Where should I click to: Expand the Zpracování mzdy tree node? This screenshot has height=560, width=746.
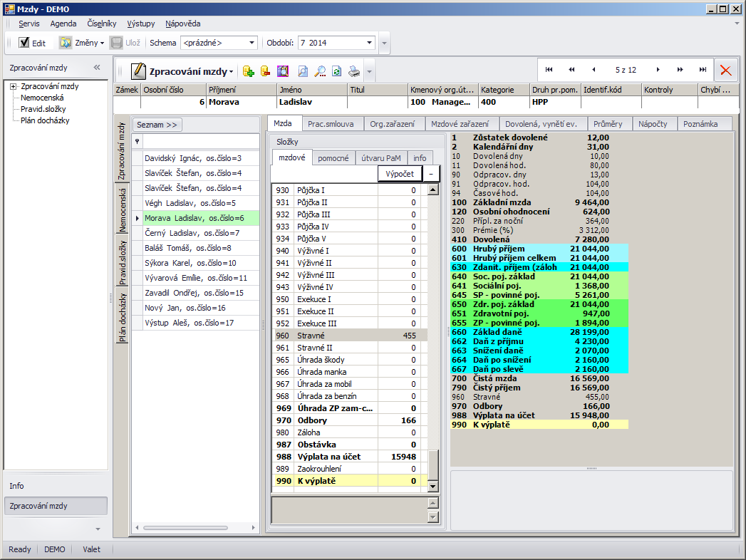click(x=14, y=87)
